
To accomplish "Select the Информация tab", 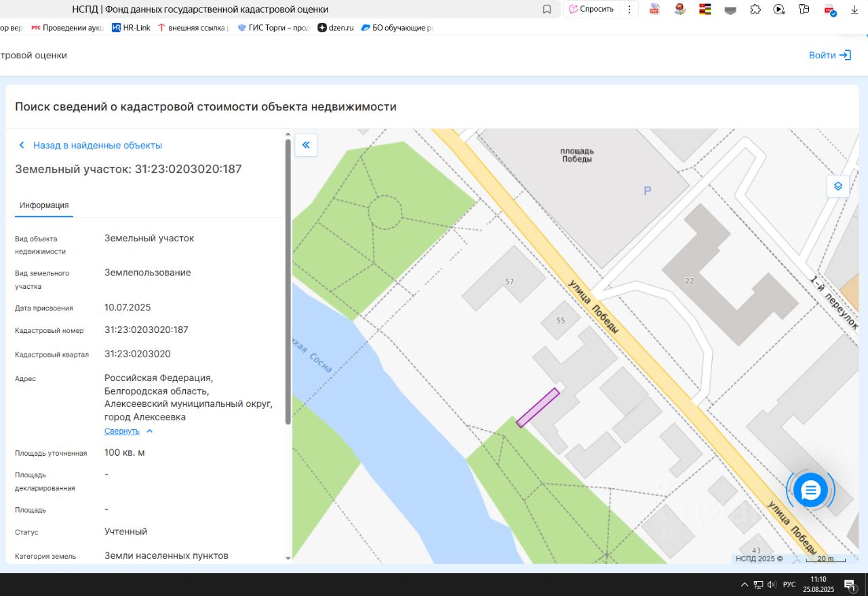I will 44,205.
